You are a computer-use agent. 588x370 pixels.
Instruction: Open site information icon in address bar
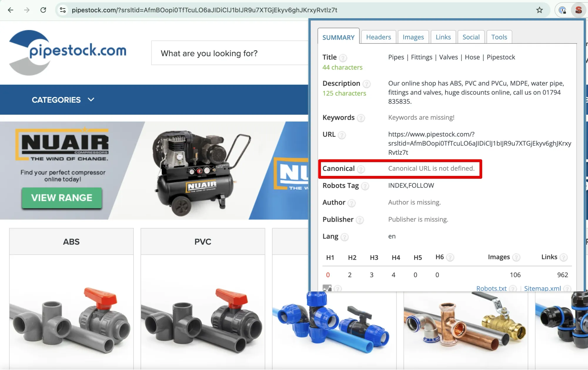[x=63, y=10]
